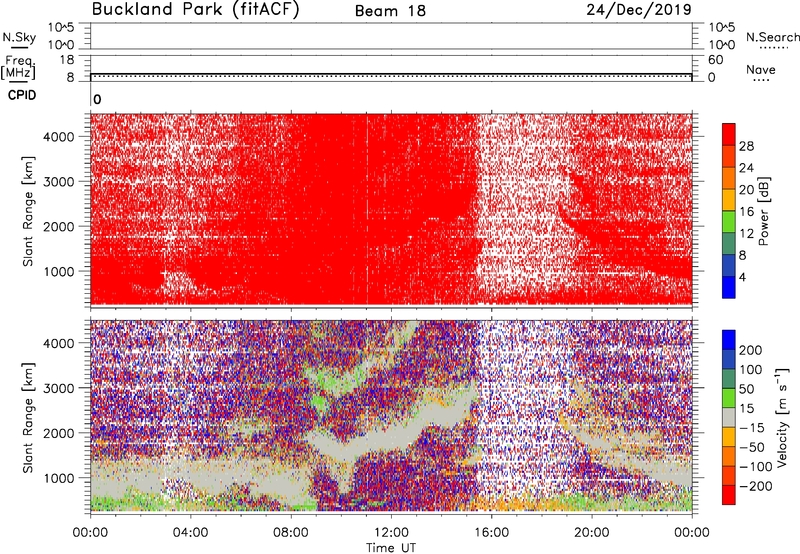Click the 'Power [dB]' colorbar title
Screen dimensions: 800x554
point(764,211)
